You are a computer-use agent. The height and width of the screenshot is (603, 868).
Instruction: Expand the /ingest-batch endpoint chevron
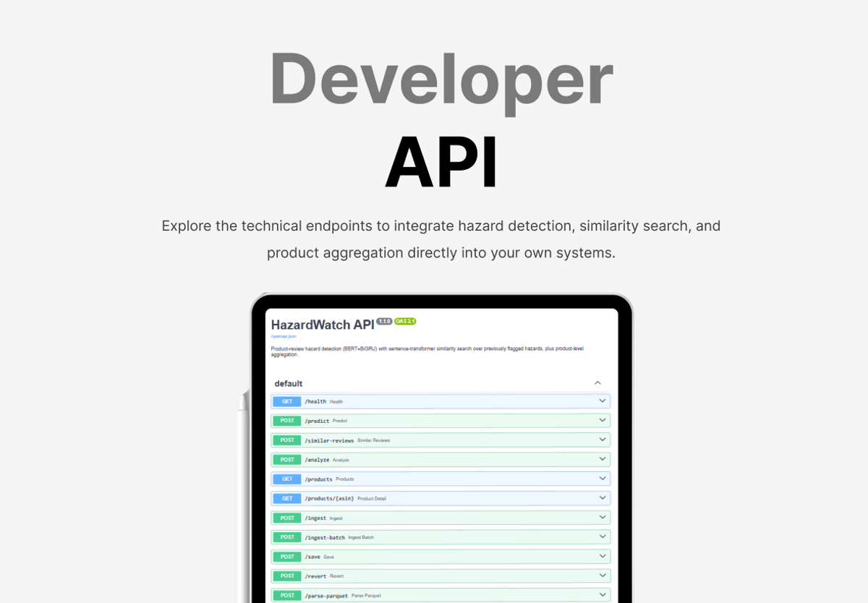click(602, 537)
